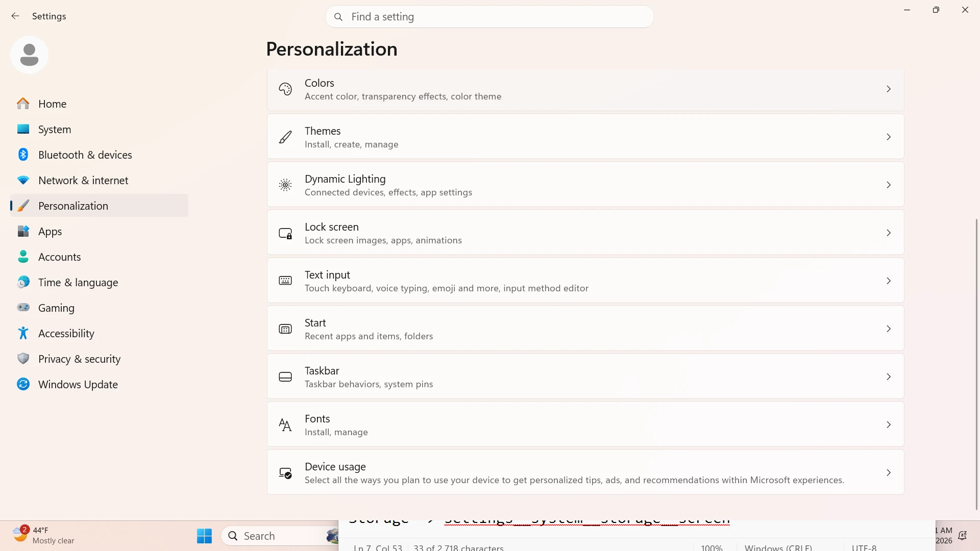Expand Fonts chevron arrow

pos(889,425)
